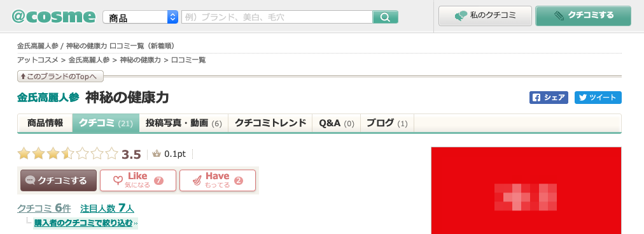644x234 pixels.
Task: Open the 投稿写真・動画 tab
Action: [183, 123]
